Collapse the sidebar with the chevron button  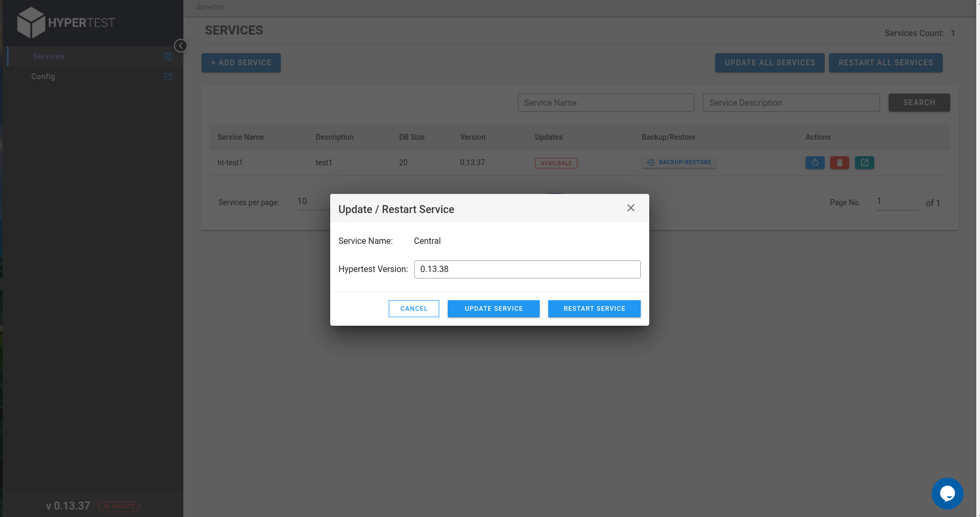(x=180, y=46)
